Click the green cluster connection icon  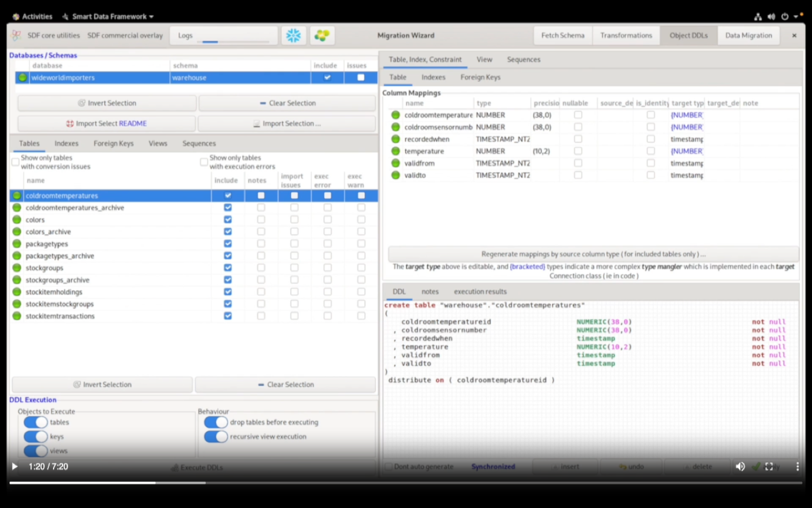[322, 35]
